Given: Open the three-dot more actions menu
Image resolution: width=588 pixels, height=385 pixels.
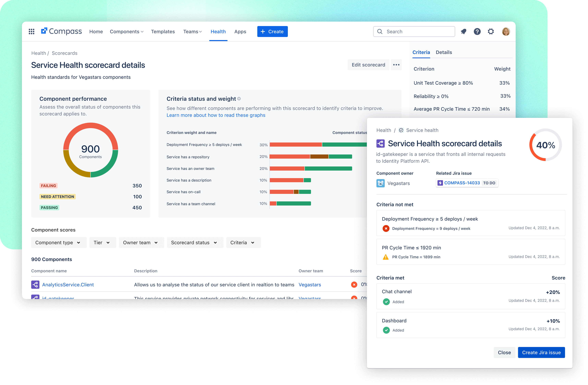Looking at the screenshot, I should [396, 65].
